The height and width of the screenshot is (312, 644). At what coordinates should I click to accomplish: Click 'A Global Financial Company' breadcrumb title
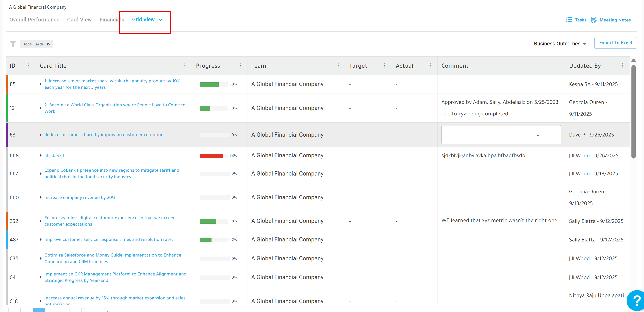point(38,7)
